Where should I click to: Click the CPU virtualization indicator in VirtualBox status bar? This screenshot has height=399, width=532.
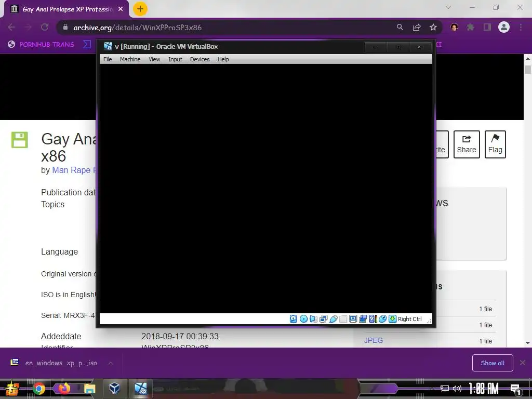point(373,319)
